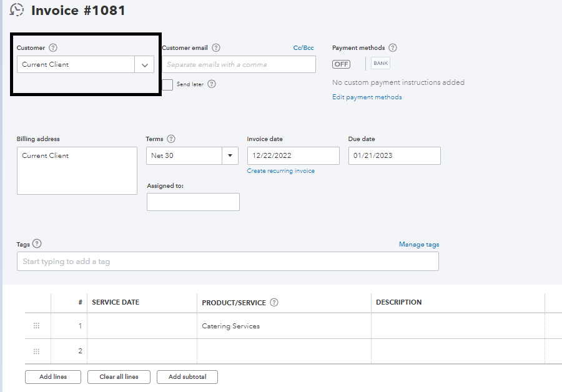Grab the drag handle on line 1
The width and height of the screenshot is (562, 392).
(36, 326)
